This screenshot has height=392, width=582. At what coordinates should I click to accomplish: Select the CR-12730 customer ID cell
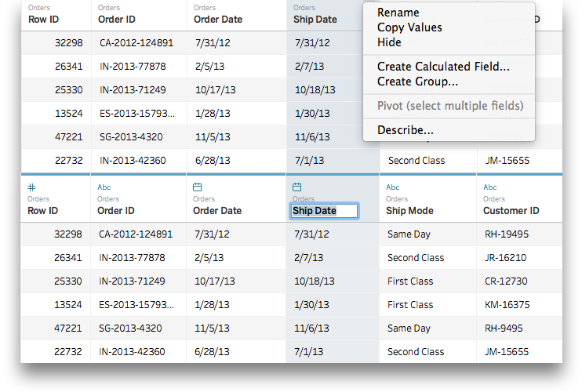point(507,281)
